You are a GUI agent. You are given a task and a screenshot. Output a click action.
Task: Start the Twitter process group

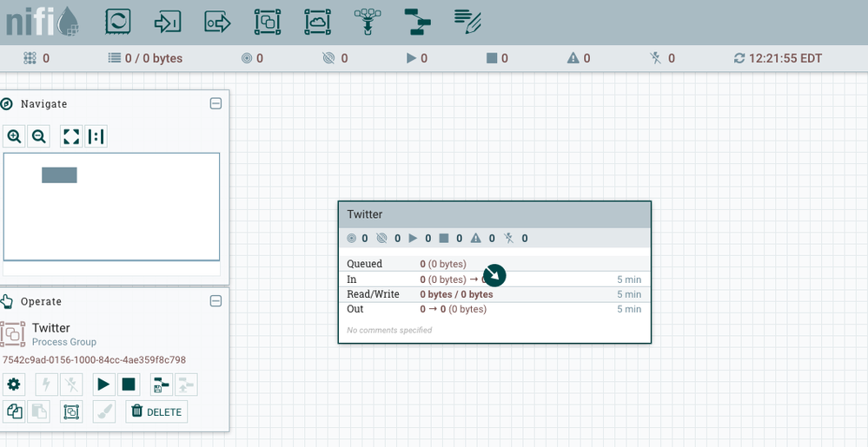(x=103, y=385)
